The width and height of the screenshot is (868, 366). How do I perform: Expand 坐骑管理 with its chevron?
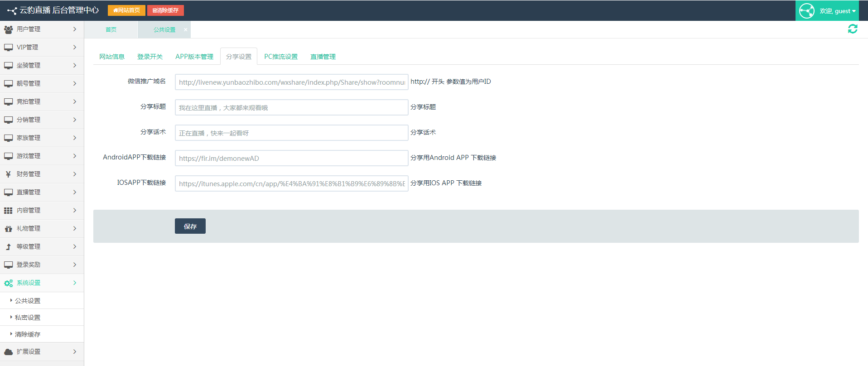75,65
